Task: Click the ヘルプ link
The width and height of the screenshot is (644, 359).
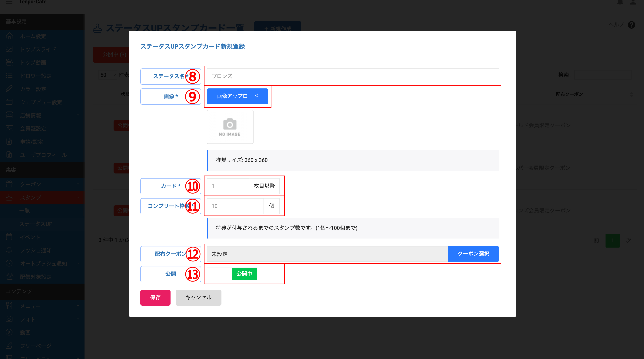Action: point(616,25)
